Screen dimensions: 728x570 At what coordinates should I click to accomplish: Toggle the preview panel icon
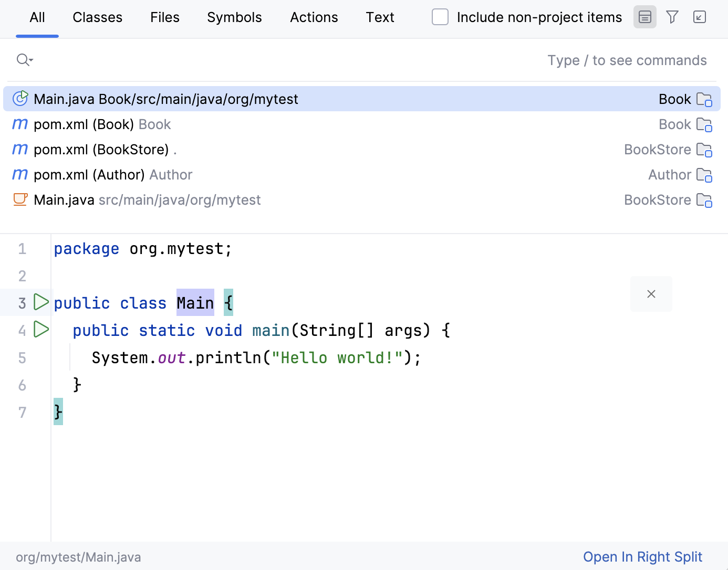[644, 17]
